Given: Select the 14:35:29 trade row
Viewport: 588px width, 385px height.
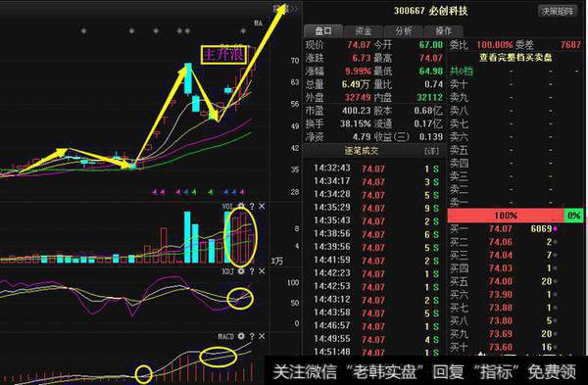Looking at the screenshot, I should coord(376,208).
